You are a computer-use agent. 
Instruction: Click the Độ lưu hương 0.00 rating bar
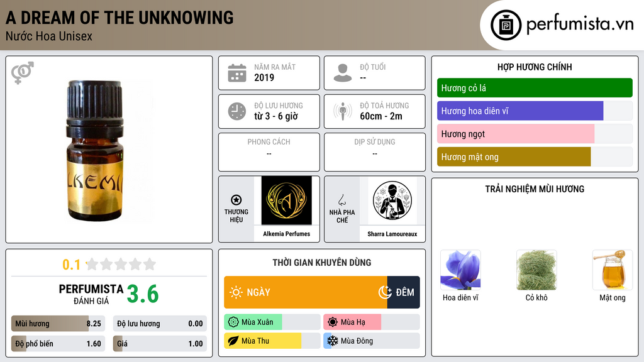click(x=160, y=324)
